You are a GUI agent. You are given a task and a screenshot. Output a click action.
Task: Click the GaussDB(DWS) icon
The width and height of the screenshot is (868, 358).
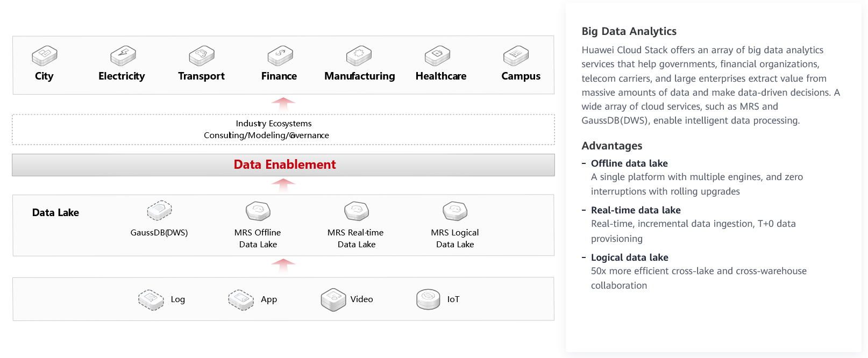(x=159, y=211)
